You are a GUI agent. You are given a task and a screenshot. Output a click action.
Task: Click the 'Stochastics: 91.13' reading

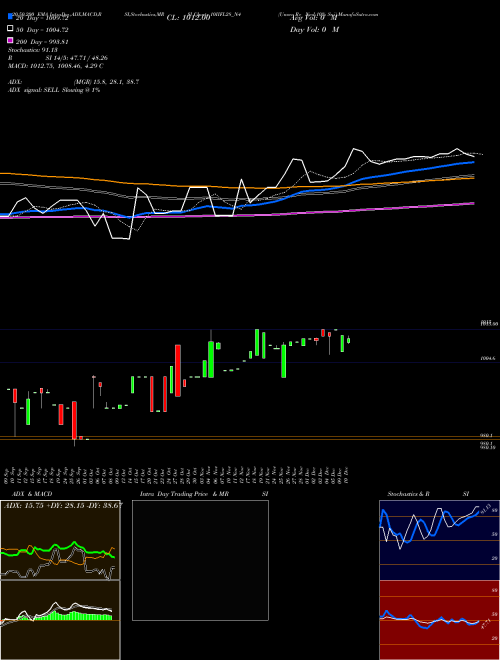pyautogui.click(x=33, y=50)
